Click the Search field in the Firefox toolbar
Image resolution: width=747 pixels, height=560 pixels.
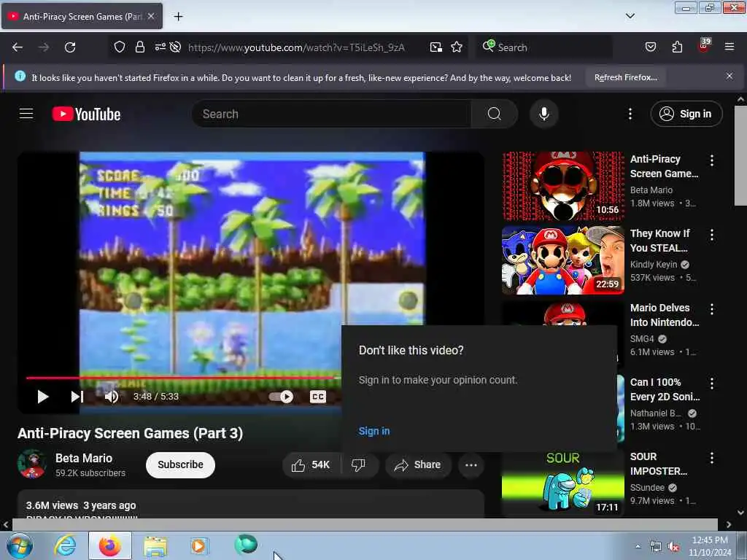544,47
